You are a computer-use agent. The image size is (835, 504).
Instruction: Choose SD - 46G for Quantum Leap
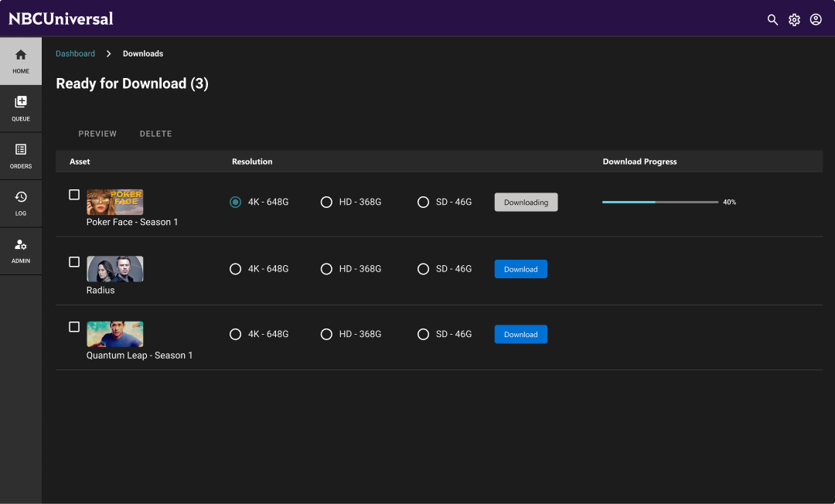point(424,334)
